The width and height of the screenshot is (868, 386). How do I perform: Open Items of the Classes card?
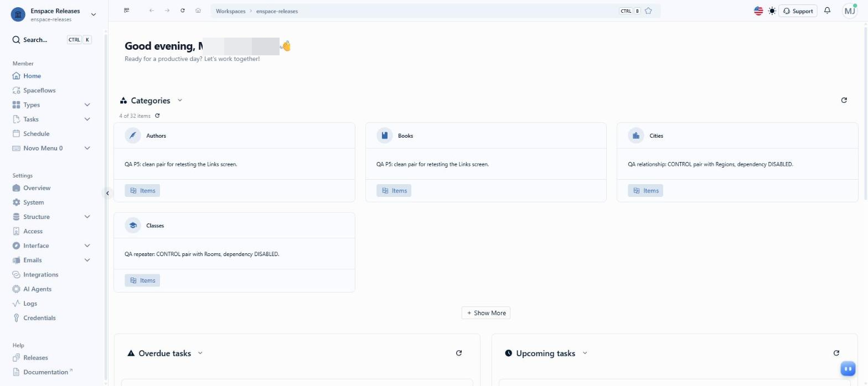pyautogui.click(x=142, y=280)
